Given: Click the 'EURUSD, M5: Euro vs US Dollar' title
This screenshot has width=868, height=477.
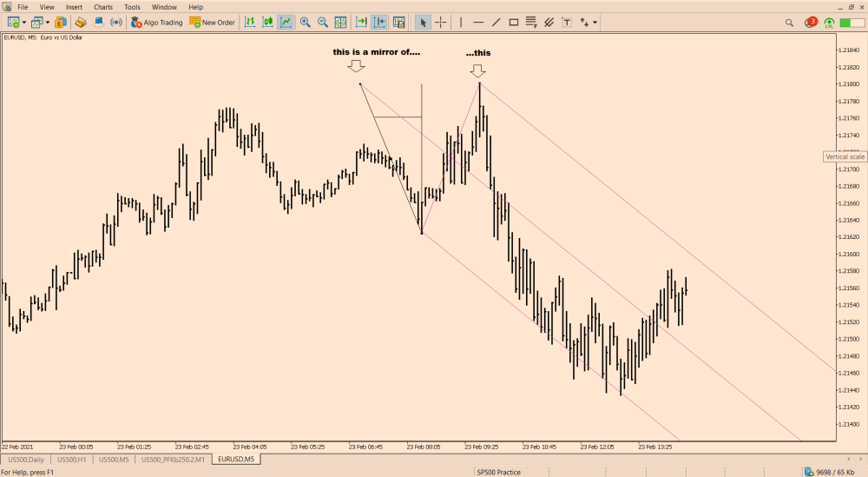Looking at the screenshot, I should [x=43, y=37].
